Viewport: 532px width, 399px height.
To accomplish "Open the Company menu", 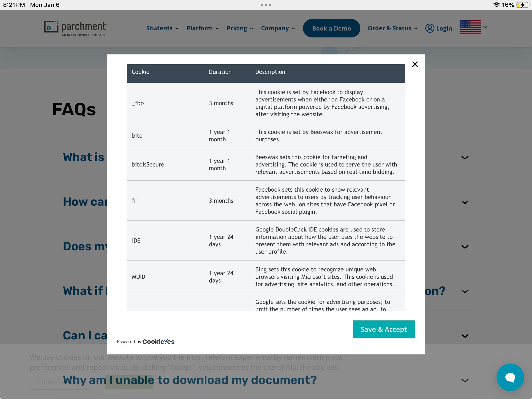I will (x=278, y=28).
